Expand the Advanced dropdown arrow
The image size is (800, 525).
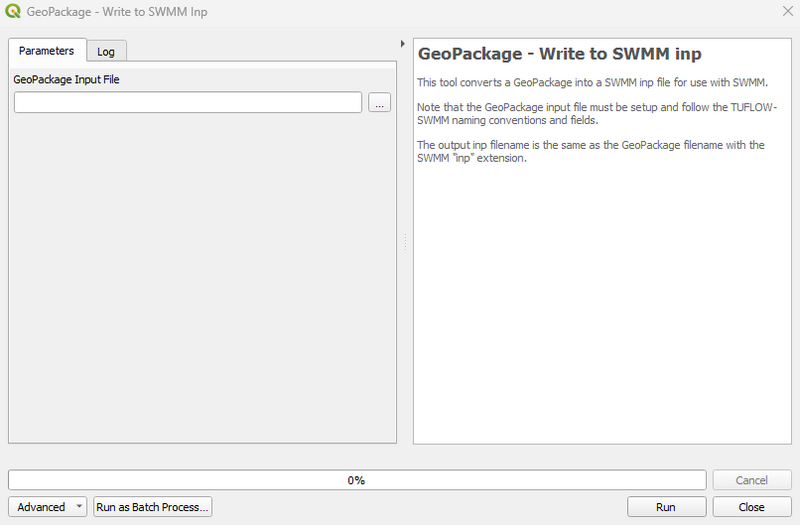pos(79,507)
